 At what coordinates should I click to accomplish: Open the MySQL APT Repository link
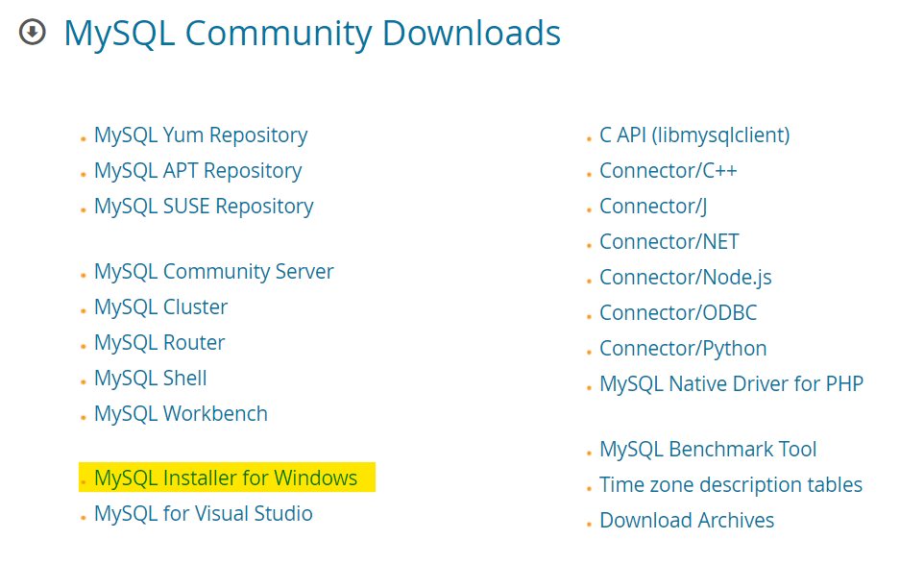[198, 170]
